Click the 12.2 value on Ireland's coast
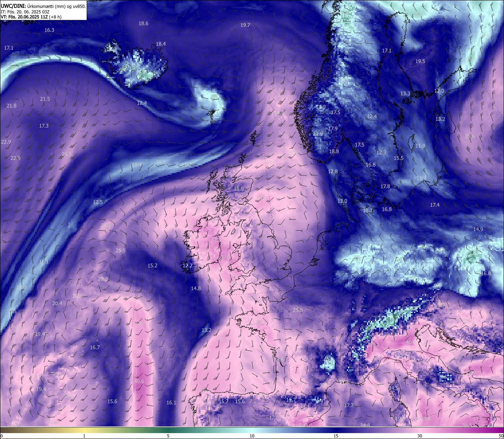 click(x=187, y=266)
